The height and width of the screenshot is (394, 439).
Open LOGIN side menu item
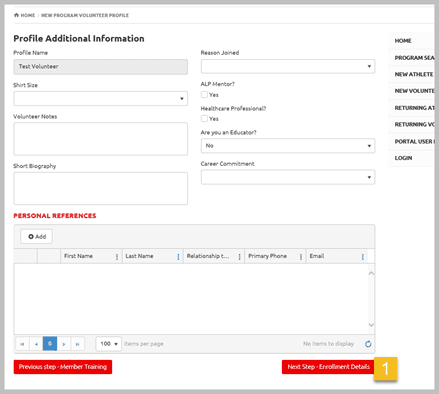[412, 158]
